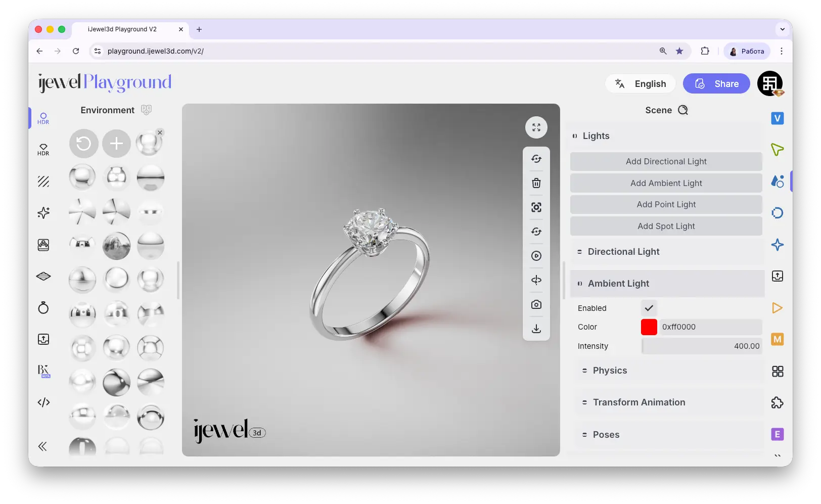The height and width of the screenshot is (504, 821).
Task: Remove the selected environment with small x
Action: pyautogui.click(x=160, y=132)
